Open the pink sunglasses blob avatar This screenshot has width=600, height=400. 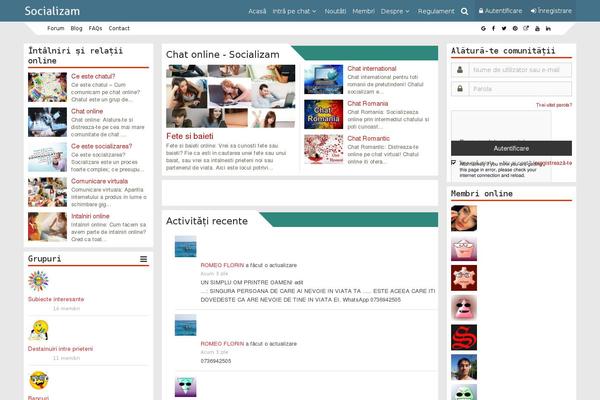click(x=464, y=308)
